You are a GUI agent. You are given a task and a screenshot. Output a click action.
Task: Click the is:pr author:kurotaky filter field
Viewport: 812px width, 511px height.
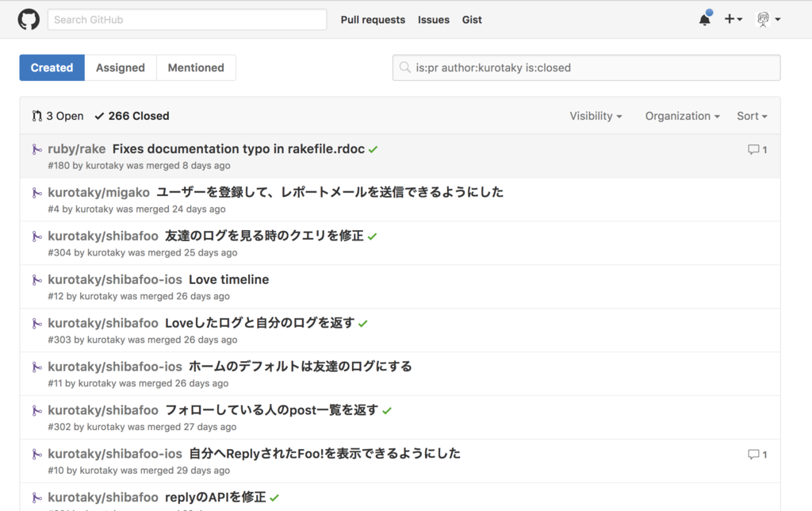pyautogui.click(x=586, y=67)
